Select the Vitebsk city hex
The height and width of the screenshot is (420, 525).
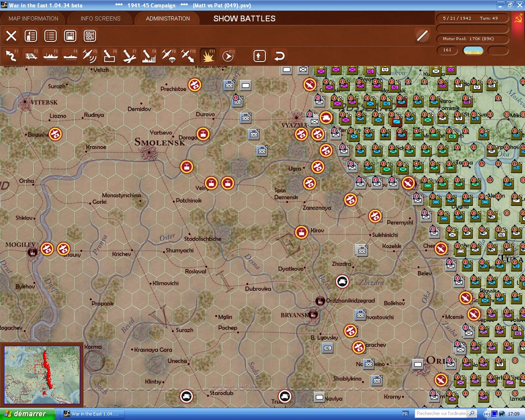[x=25, y=102]
